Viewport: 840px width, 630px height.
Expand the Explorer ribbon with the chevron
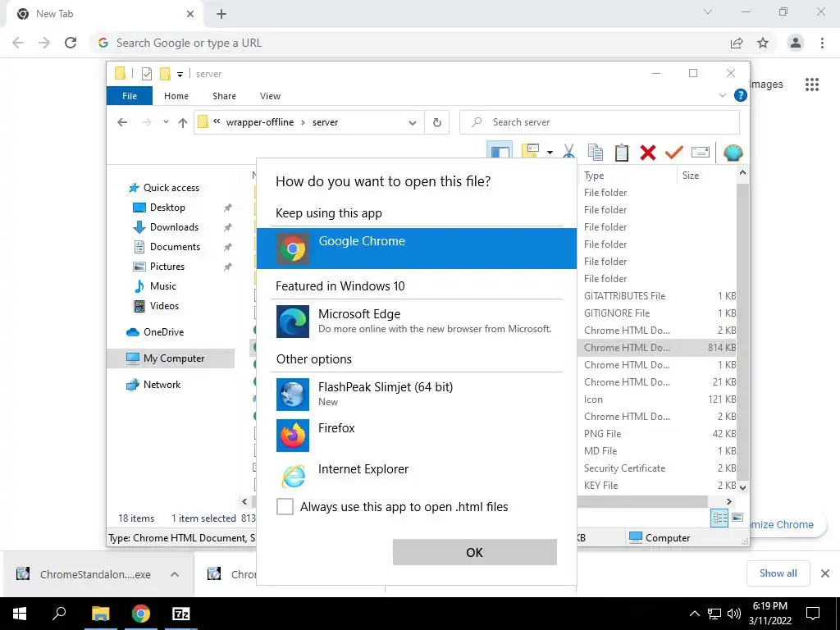point(722,95)
